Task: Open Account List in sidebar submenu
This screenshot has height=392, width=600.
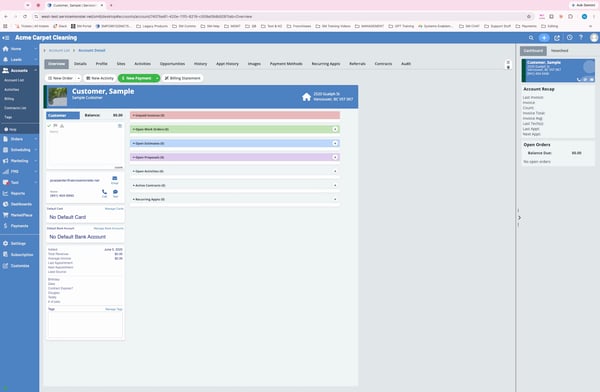Action: (14, 80)
